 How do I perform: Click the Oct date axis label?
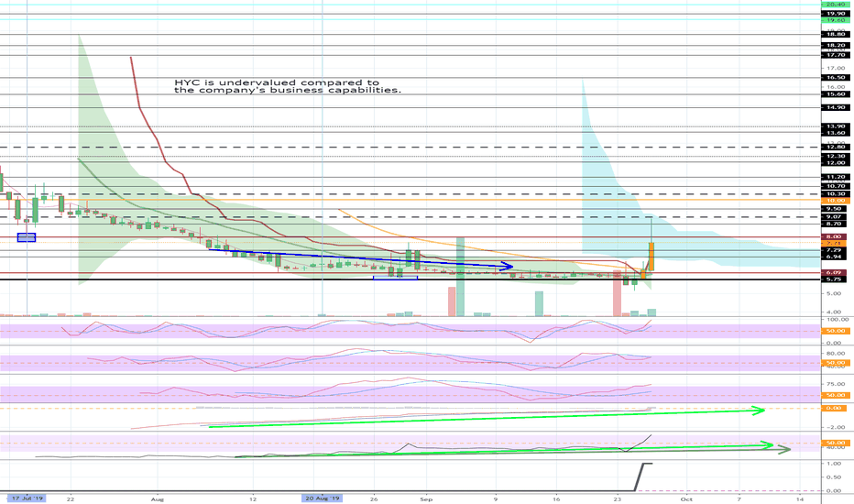click(x=686, y=499)
